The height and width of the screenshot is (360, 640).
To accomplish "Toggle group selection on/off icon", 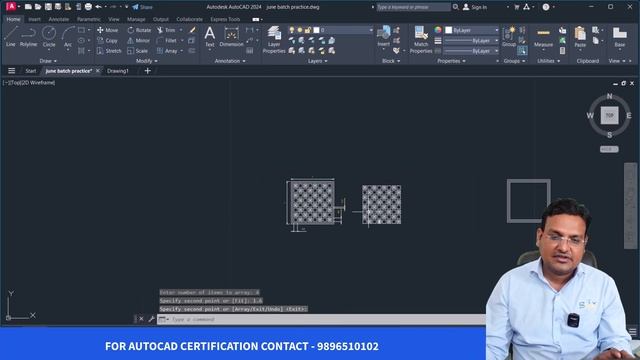I will point(522,51).
